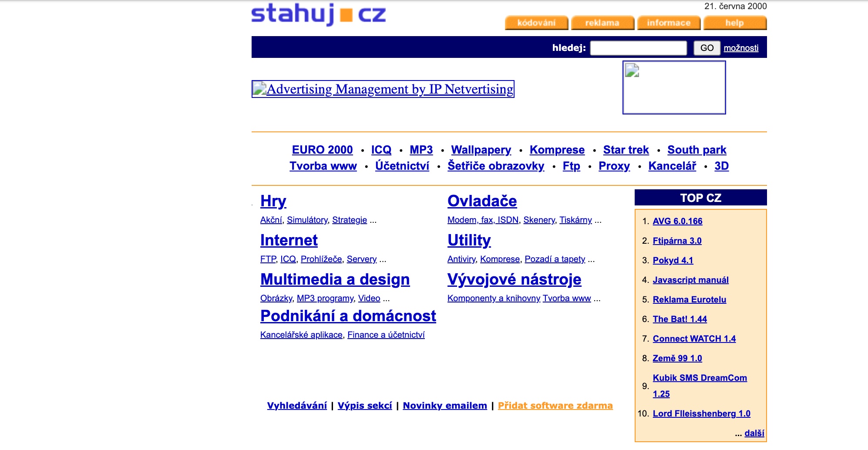Select Simulátory subcategory

[x=307, y=220]
